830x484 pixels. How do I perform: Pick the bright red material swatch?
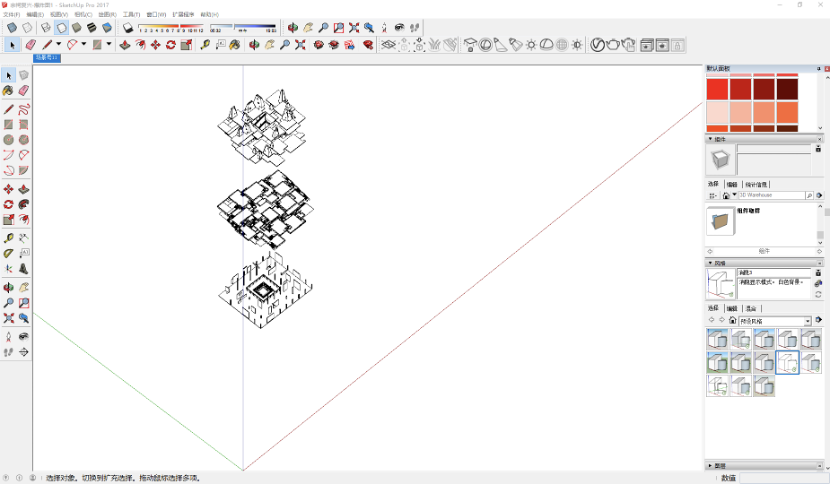point(717,89)
